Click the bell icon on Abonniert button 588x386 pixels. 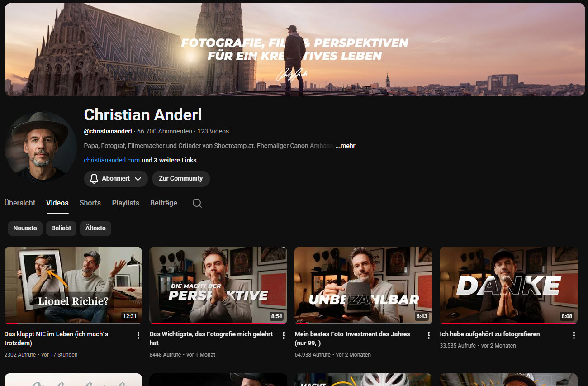[94, 178]
